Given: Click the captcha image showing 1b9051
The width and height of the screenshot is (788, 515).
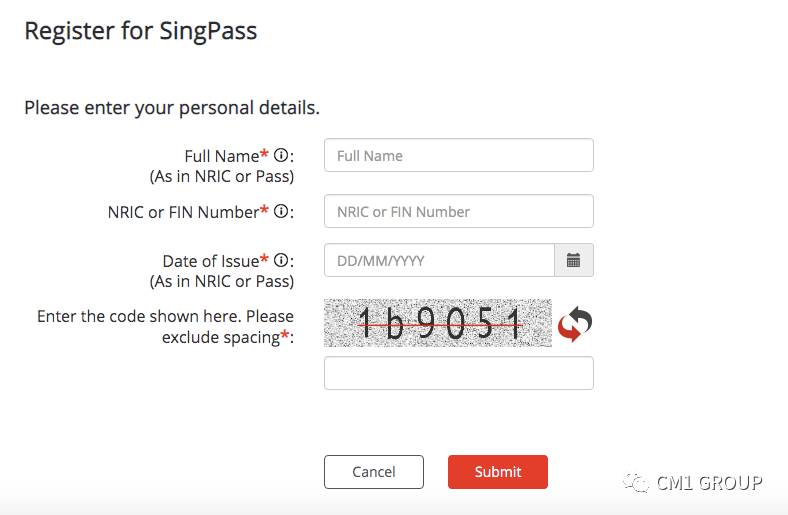Looking at the screenshot, I should pyautogui.click(x=438, y=323).
